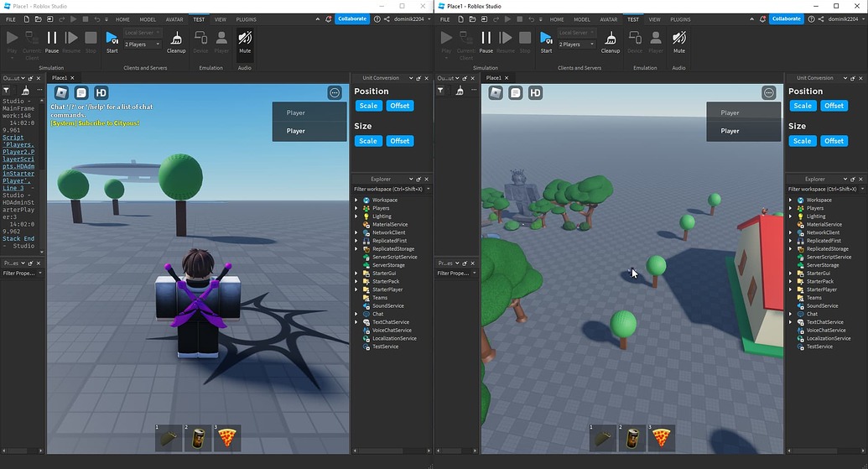The image size is (868, 469).
Task: Select Teams in left Explorer
Action: pos(380,298)
